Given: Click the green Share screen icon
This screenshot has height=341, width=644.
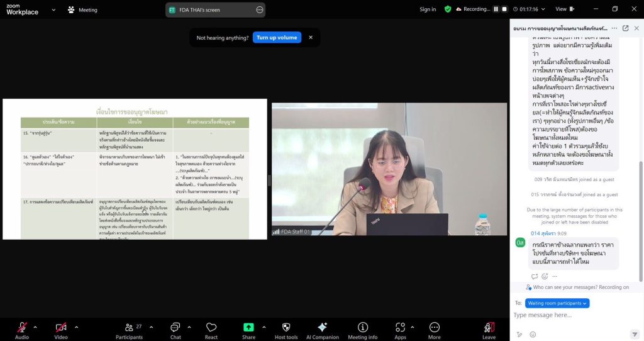Looking at the screenshot, I should [x=248, y=329].
